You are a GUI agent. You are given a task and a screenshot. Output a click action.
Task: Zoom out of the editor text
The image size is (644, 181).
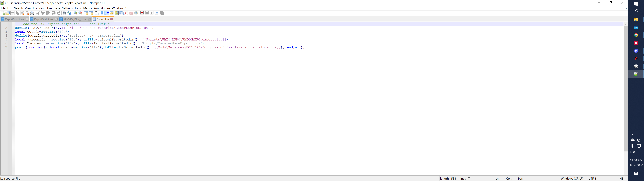80,13
